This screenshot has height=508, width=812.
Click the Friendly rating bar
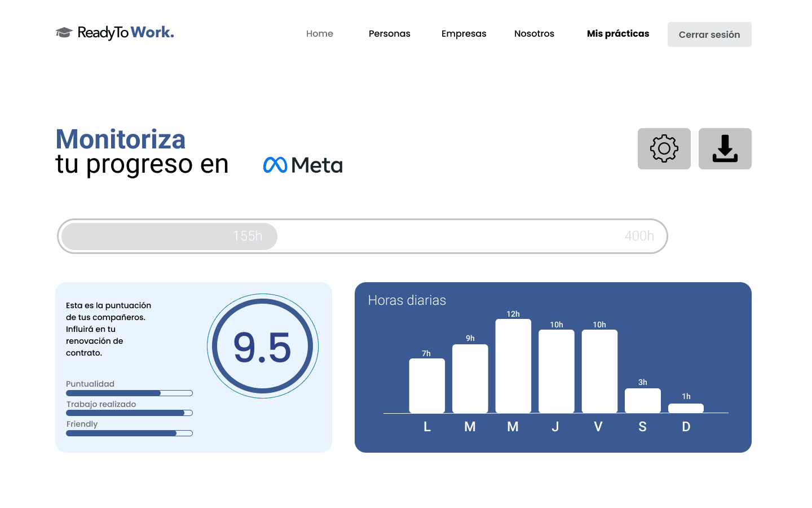click(x=129, y=433)
